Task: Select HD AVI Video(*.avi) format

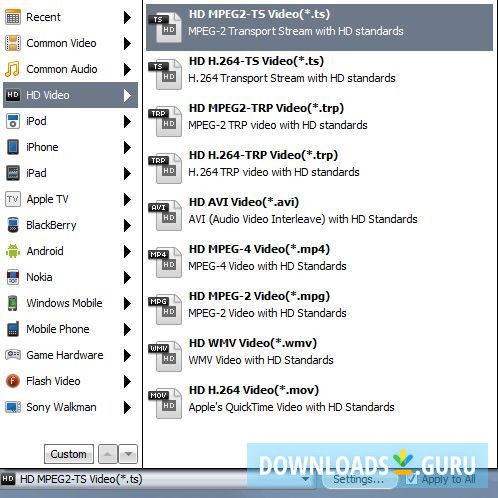Action: tap(319, 215)
